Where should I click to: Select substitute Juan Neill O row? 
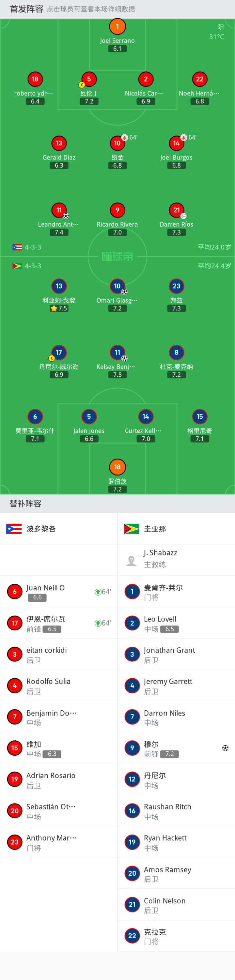59,592
